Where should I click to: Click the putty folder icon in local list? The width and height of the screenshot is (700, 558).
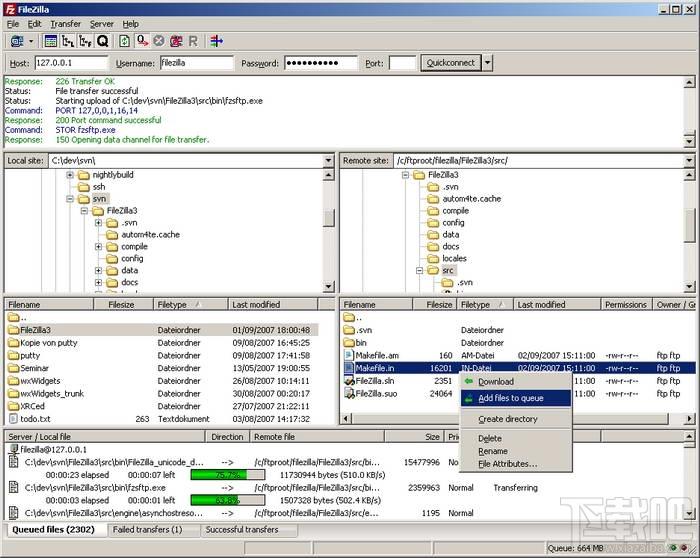(x=13, y=355)
